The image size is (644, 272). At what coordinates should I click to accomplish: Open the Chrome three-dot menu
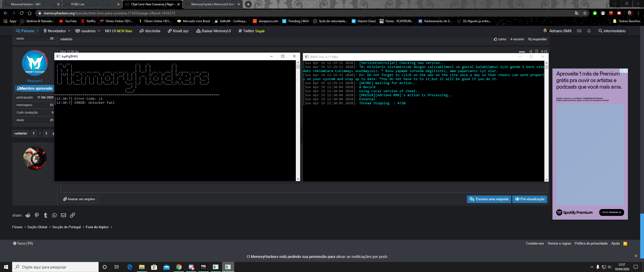click(x=638, y=13)
